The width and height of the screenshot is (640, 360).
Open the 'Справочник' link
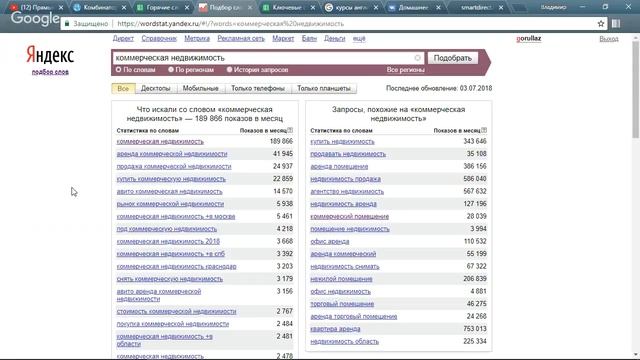[x=159, y=38]
